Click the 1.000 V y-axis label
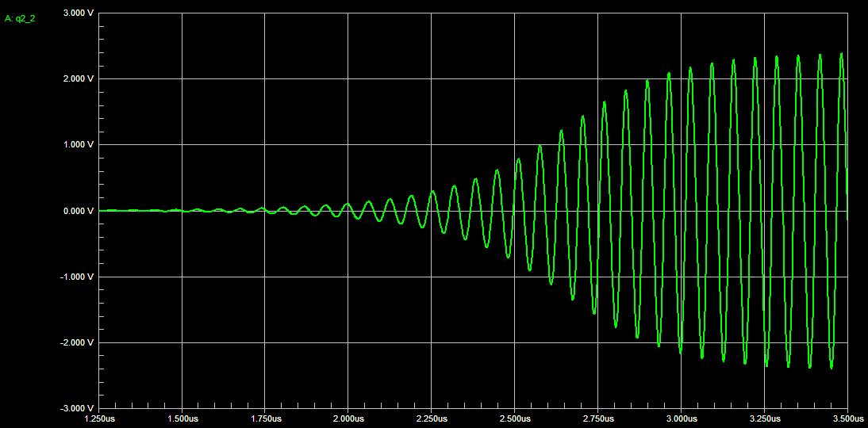Screen dimensions: 868x428 coord(79,145)
